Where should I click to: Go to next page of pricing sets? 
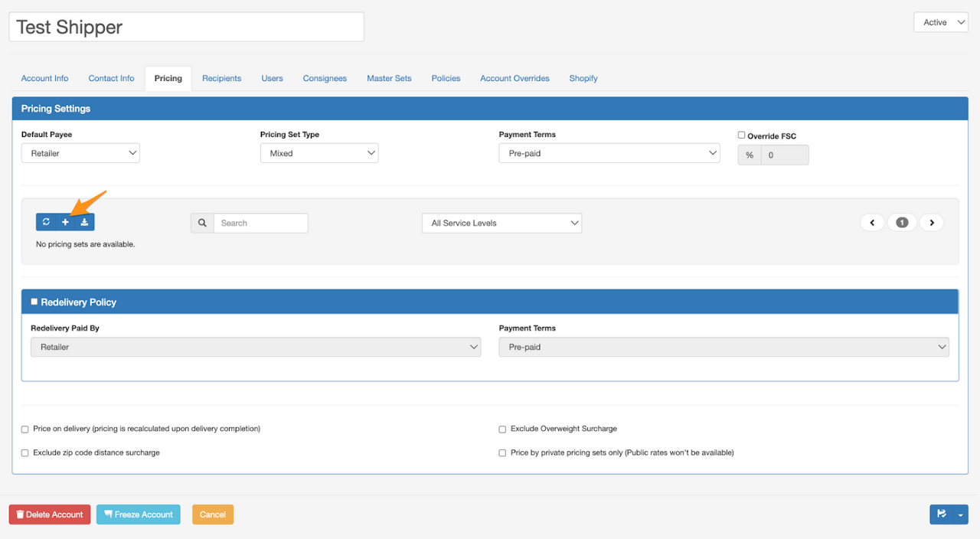(932, 223)
